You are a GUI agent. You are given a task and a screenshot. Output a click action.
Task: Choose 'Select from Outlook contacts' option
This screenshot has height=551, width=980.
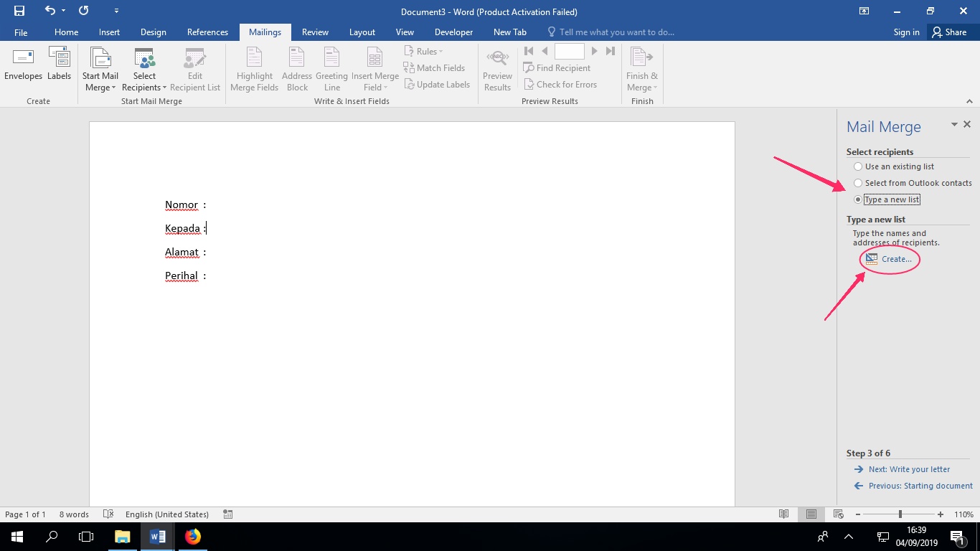[x=858, y=183]
